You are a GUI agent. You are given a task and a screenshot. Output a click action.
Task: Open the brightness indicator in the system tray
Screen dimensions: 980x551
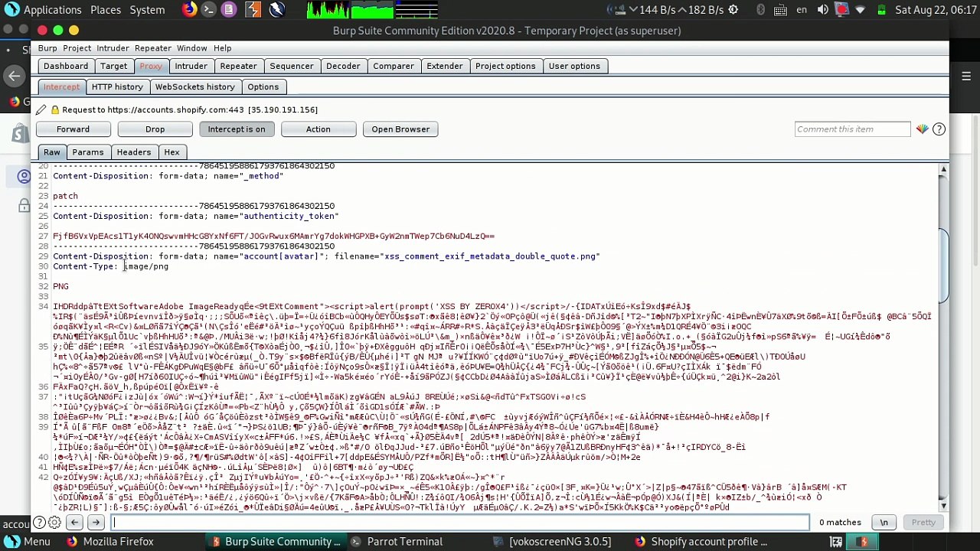coord(733,10)
